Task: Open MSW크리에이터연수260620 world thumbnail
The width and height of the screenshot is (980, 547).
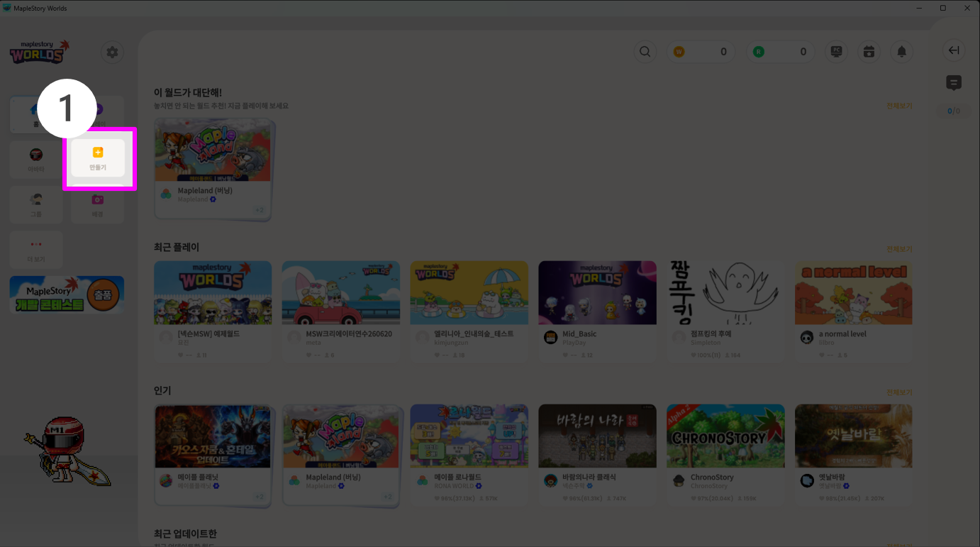Action: tap(341, 293)
